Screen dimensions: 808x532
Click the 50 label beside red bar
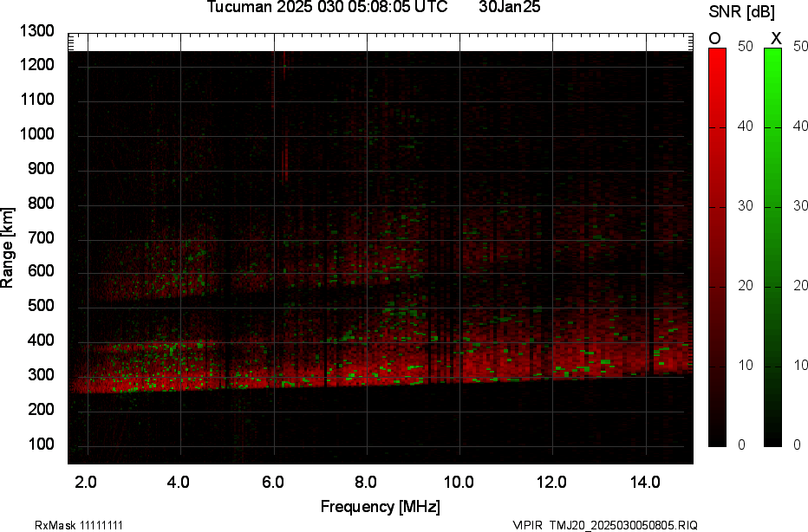[x=745, y=47]
